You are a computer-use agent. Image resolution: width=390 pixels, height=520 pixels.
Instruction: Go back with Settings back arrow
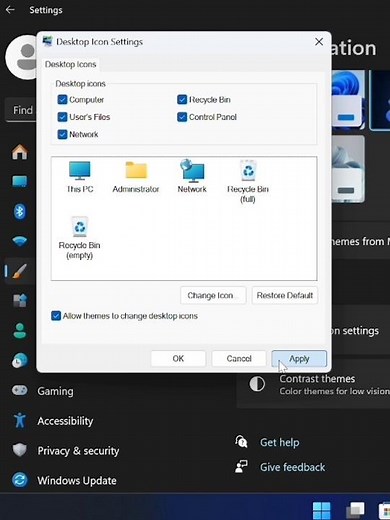coord(10,10)
